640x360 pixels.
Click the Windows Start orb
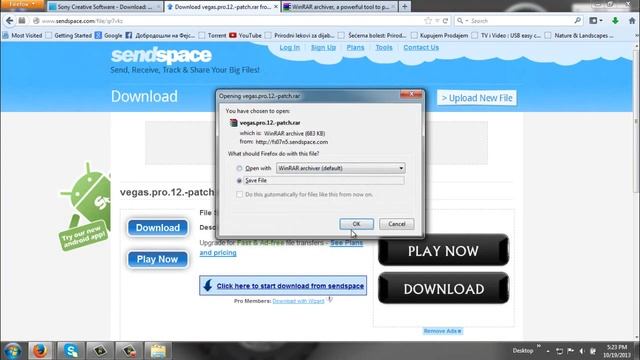click(x=12, y=351)
